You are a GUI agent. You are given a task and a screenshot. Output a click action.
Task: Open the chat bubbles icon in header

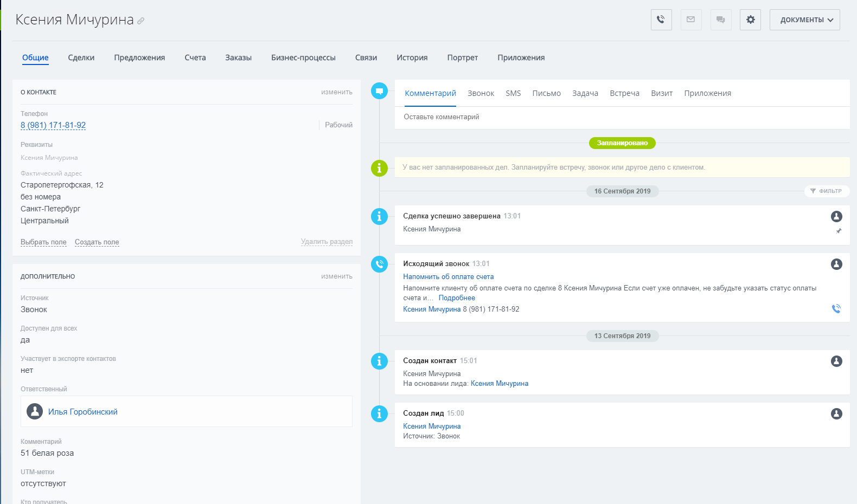click(720, 20)
